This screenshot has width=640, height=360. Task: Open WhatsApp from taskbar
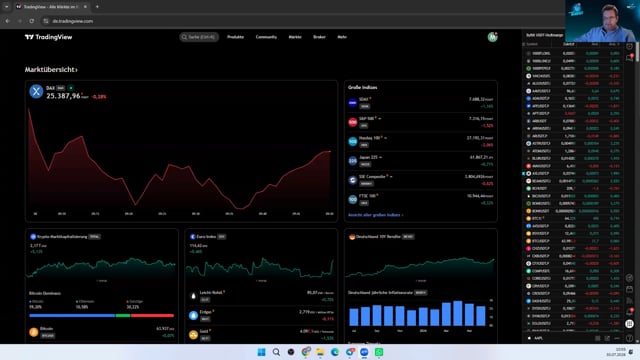tap(379, 352)
